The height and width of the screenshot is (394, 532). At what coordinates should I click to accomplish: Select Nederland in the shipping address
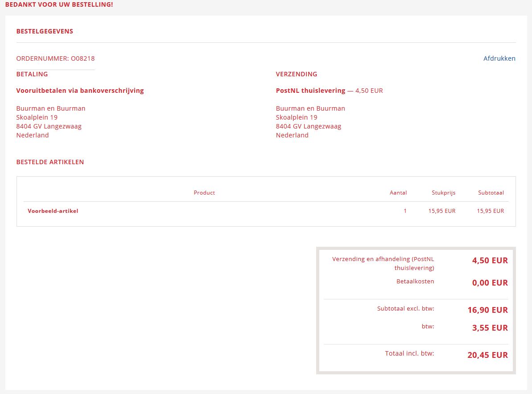click(x=292, y=135)
